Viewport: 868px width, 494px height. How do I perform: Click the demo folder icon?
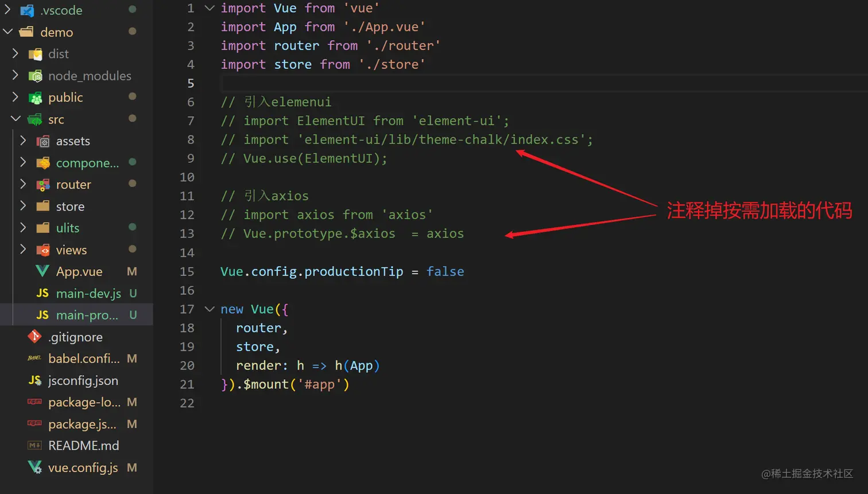(26, 32)
